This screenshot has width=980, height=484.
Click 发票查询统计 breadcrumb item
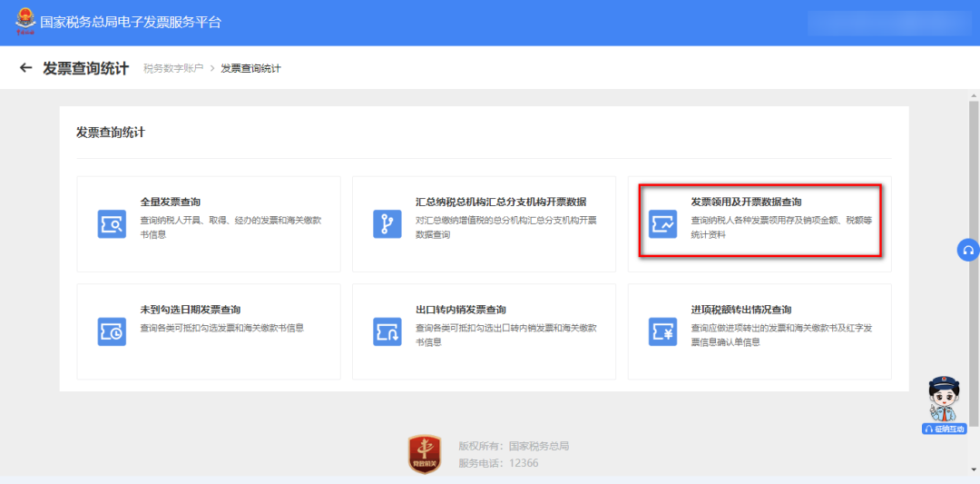pyautogui.click(x=250, y=68)
